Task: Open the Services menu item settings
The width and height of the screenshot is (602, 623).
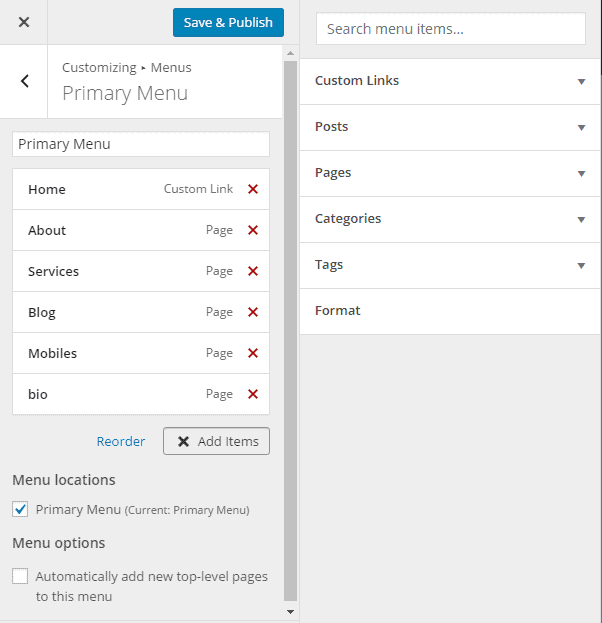Action: pyautogui.click(x=141, y=271)
